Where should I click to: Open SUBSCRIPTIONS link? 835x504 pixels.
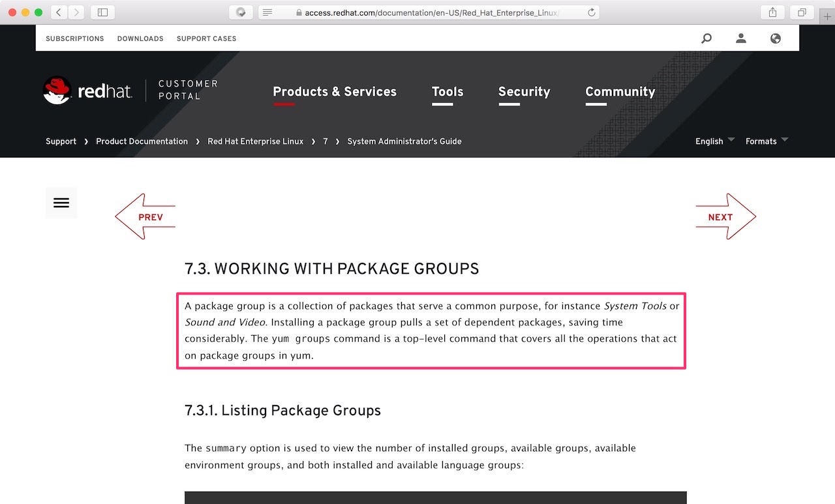(75, 38)
